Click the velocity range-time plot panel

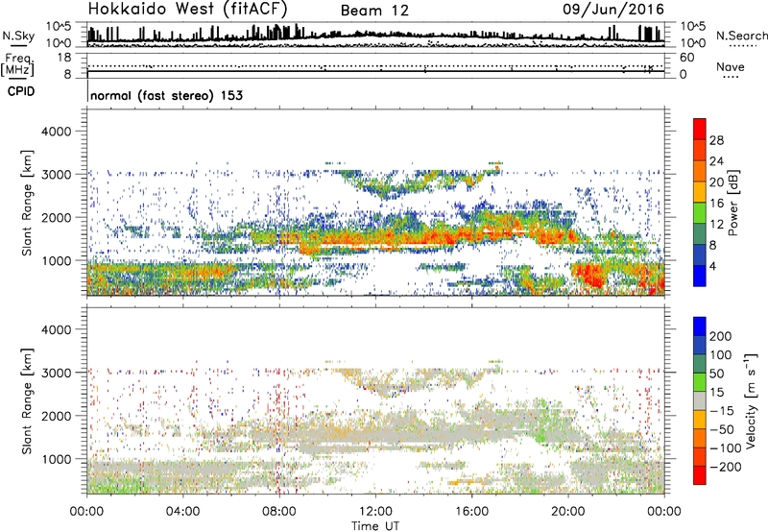[x=375, y=400]
